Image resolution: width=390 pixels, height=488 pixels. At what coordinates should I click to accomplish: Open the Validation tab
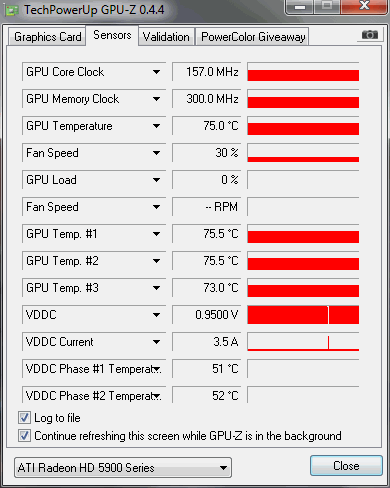pyautogui.click(x=166, y=37)
